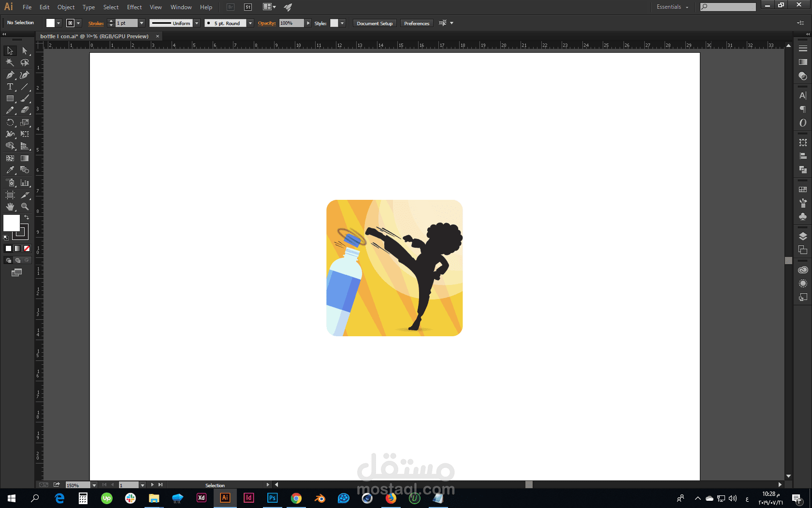Open the File menu
The image size is (812, 508).
click(x=27, y=7)
